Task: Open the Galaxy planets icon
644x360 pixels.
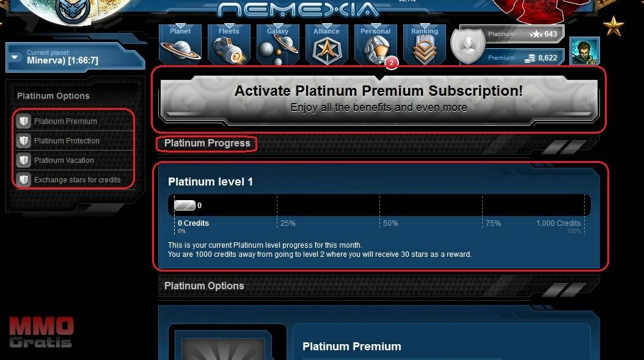Action: [277, 44]
